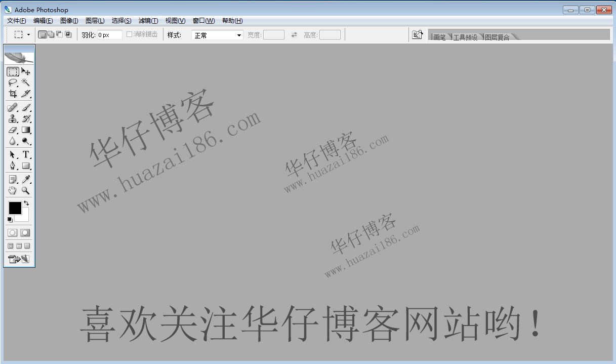Select the Slice tool
The width and height of the screenshot is (616, 364).
tap(25, 93)
